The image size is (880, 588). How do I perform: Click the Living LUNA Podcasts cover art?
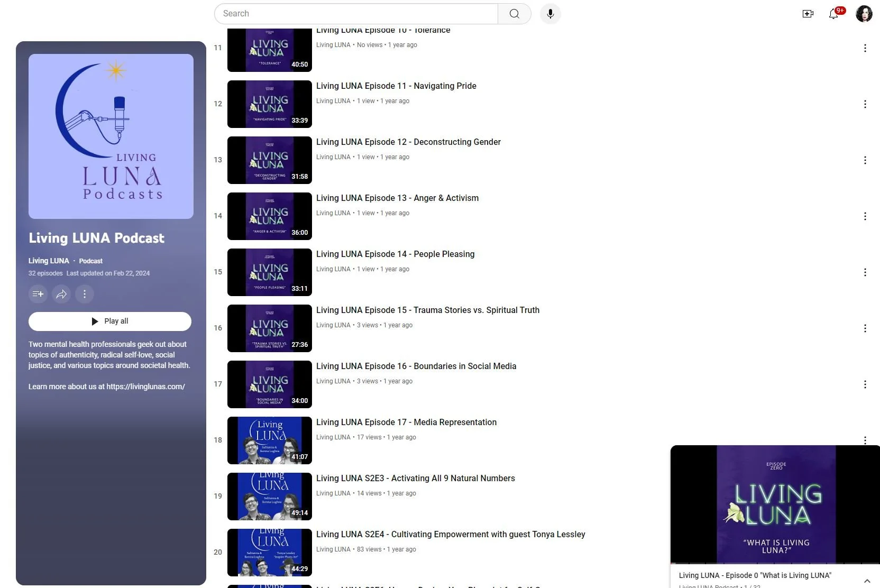point(111,136)
